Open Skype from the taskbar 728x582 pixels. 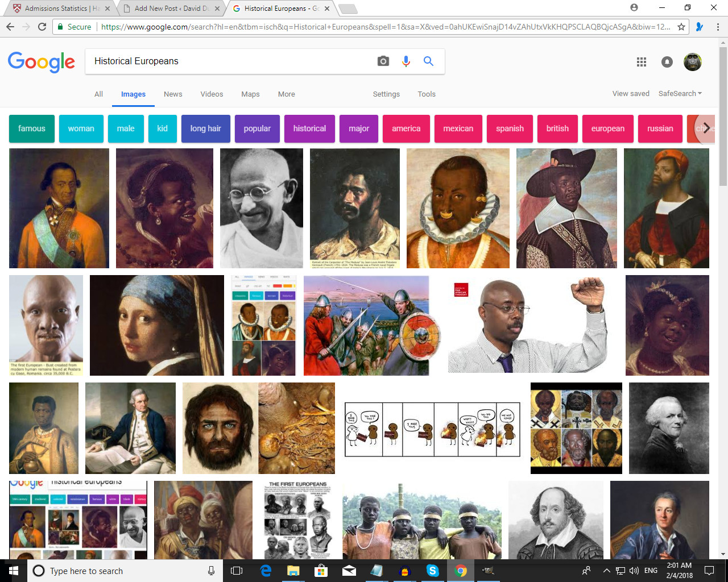pyautogui.click(x=432, y=571)
